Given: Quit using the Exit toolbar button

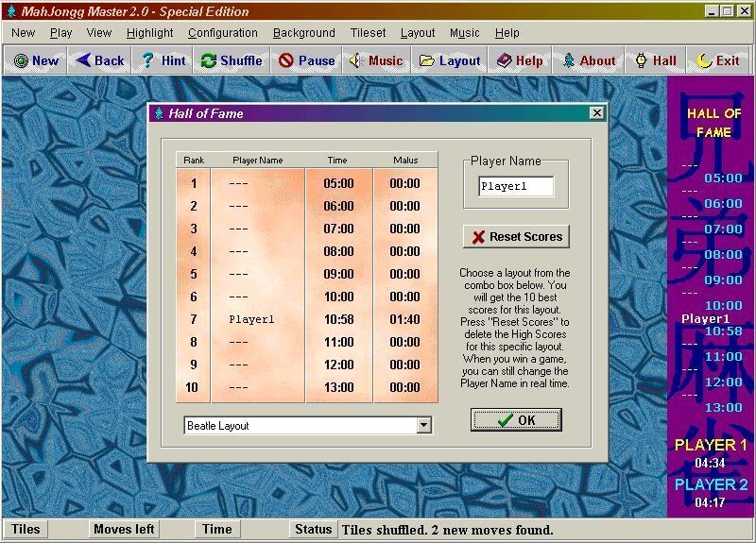Looking at the screenshot, I should (x=719, y=60).
